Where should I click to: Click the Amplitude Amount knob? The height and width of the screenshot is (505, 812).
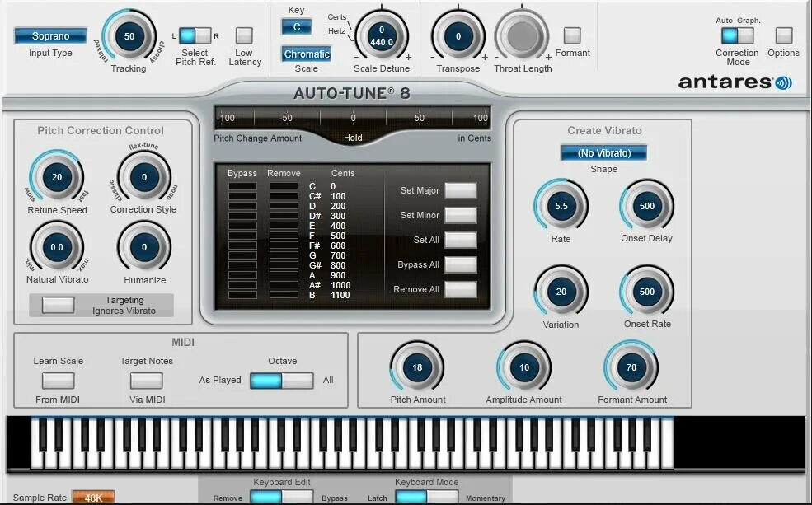(x=524, y=367)
